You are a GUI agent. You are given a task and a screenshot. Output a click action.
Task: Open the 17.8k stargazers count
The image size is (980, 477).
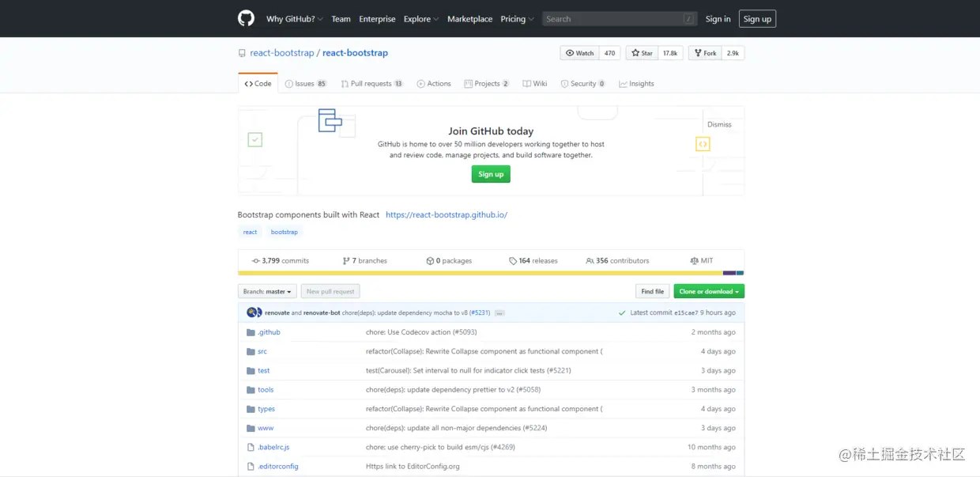[670, 53]
